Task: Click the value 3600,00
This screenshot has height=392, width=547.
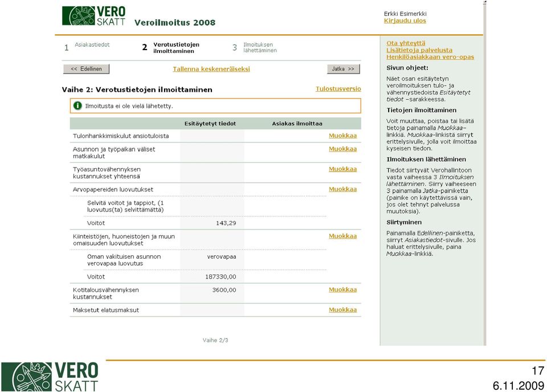Action: tap(224, 290)
